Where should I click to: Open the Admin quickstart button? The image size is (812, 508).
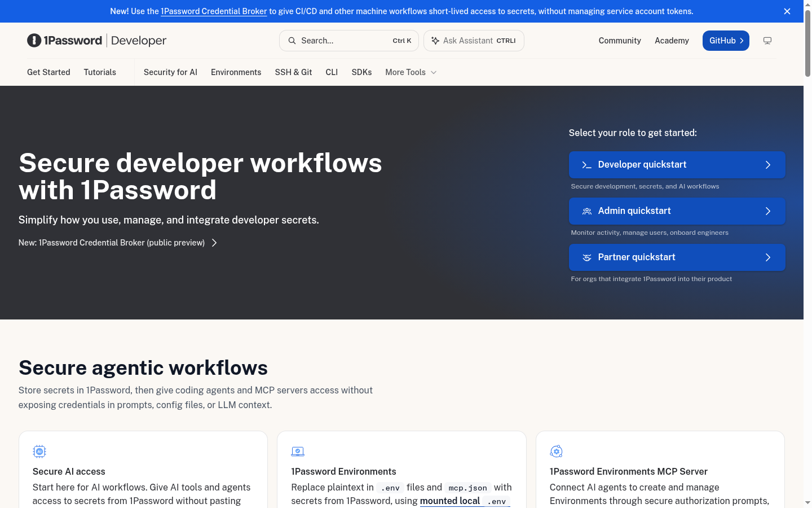(x=677, y=211)
